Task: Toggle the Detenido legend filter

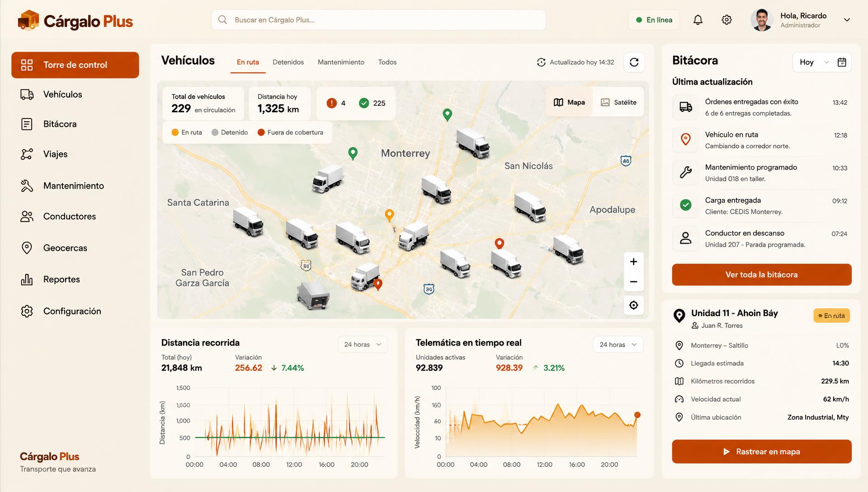Action: point(230,132)
